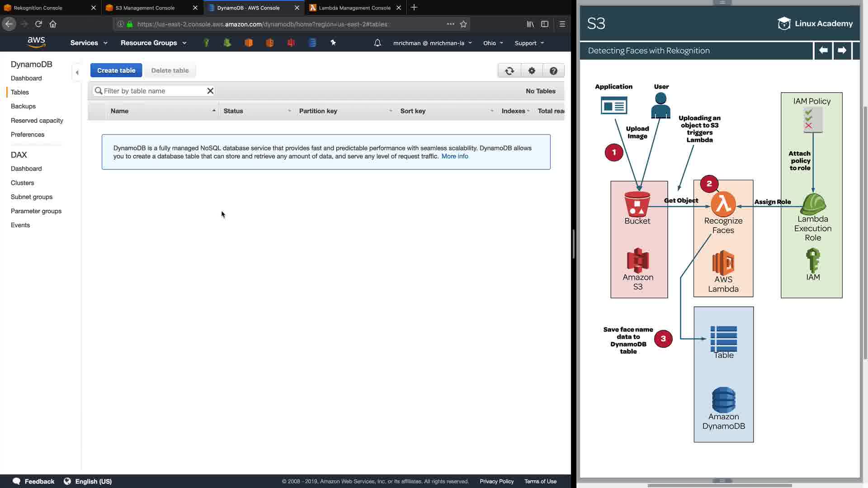This screenshot has height=488, width=868.
Task: Open the Support dropdown menu
Action: (x=529, y=43)
